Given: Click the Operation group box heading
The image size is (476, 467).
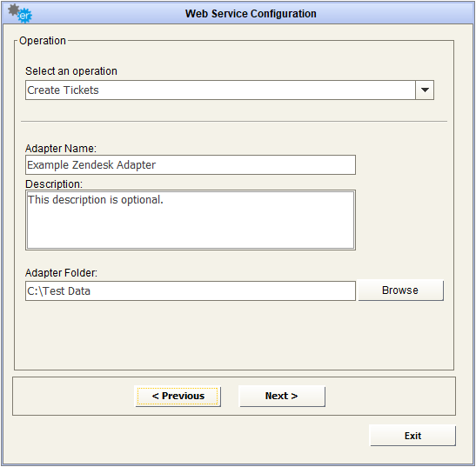Looking at the screenshot, I should [x=43, y=41].
